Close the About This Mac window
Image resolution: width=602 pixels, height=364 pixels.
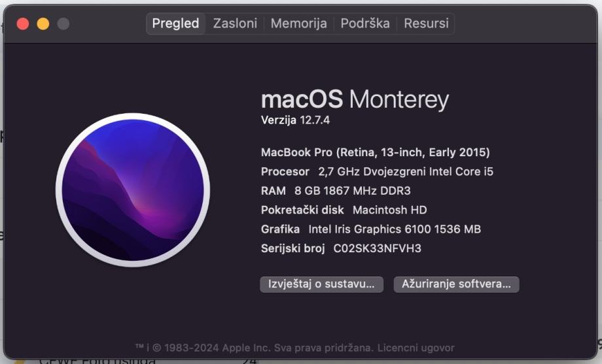point(23,24)
